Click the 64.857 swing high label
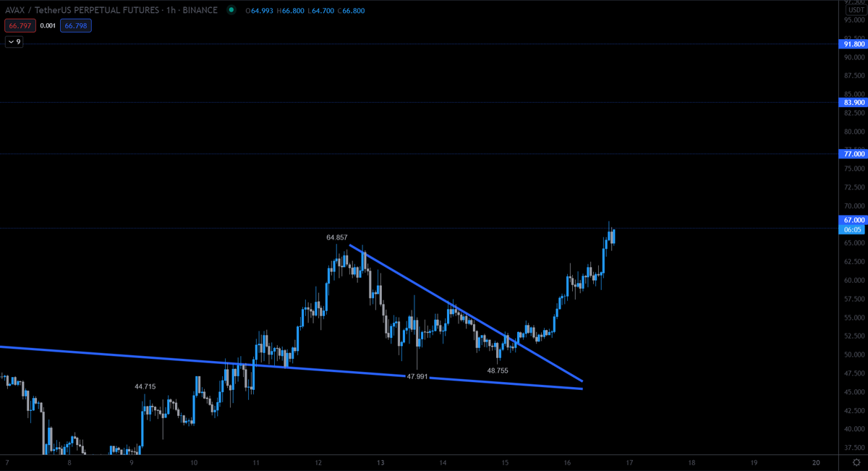The width and height of the screenshot is (868, 471). coord(337,237)
